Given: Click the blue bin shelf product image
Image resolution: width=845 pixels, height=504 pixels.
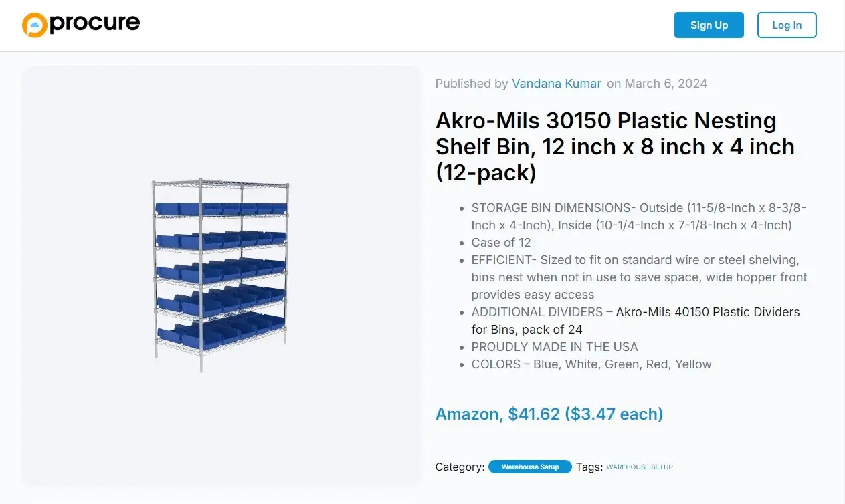Looking at the screenshot, I should click(221, 275).
